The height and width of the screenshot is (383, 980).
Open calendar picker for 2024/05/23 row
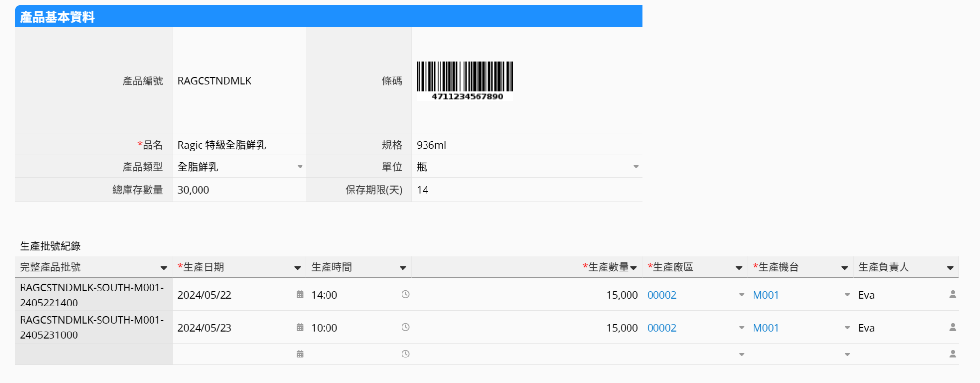pos(300,328)
